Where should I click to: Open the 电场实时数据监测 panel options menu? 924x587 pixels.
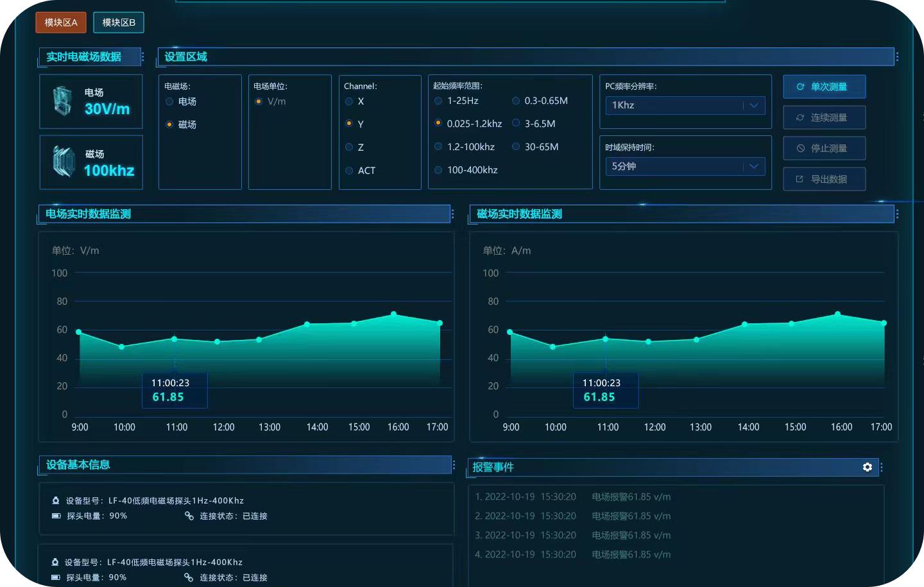click(452, 214)
